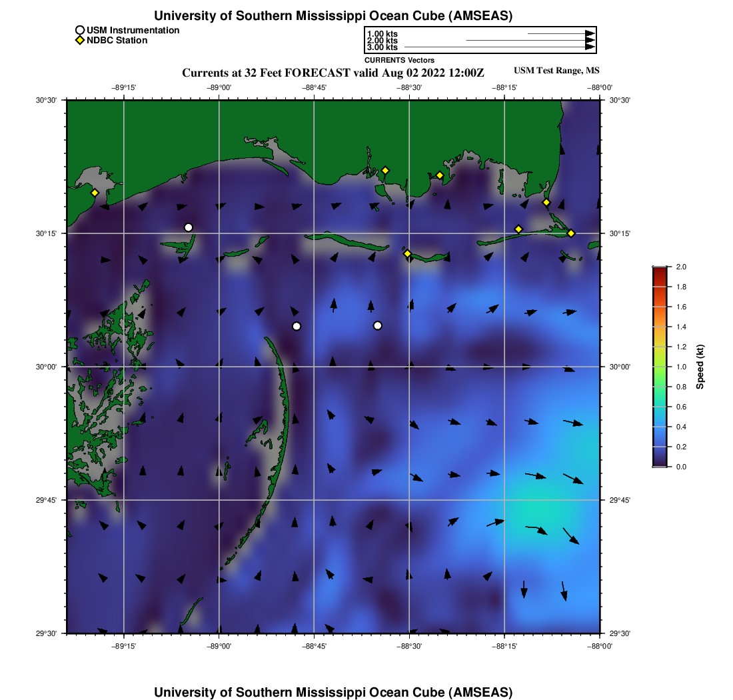Click the NDBC diamond at 30°15' just east of -88°15'
Image resolution: width=733 pixels, height=700 pixels.
pos(518,229)
